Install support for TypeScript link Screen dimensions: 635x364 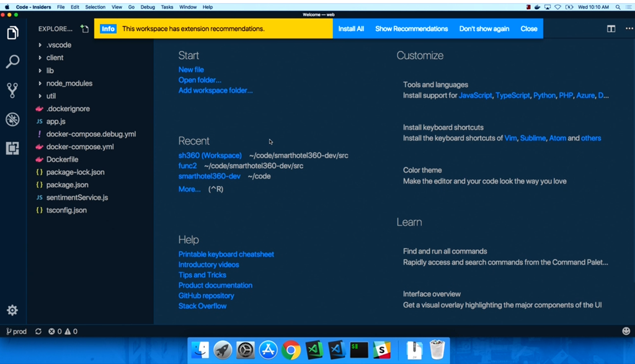point(512,95)
